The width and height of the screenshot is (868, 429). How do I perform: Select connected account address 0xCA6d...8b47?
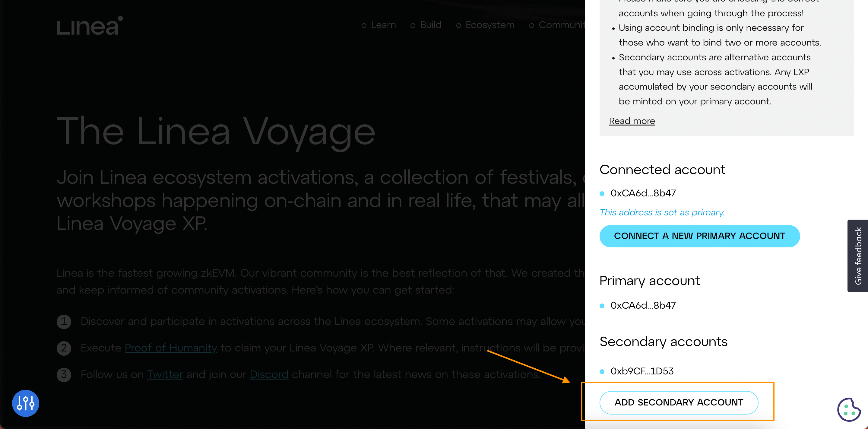[x=643, y=193]
